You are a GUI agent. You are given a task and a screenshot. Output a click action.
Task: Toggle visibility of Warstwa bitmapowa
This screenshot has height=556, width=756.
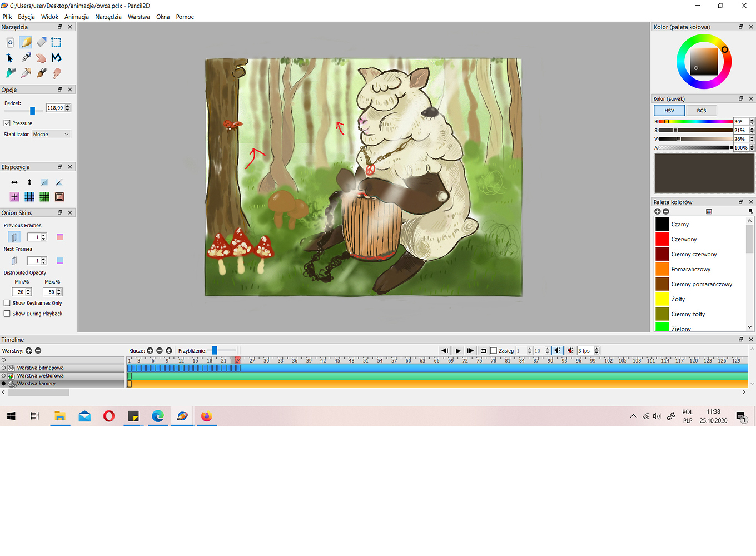[4, 368]
